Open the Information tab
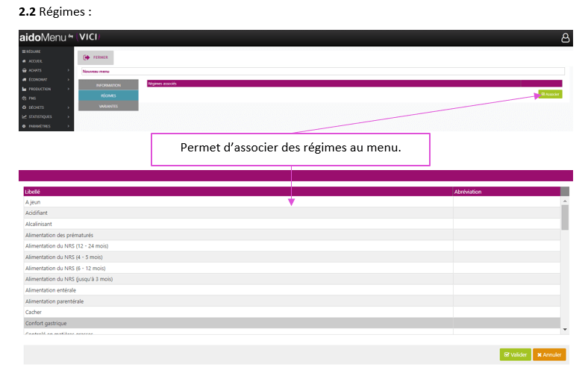Screen dimensions: 588x373 [x=108, y=85]
